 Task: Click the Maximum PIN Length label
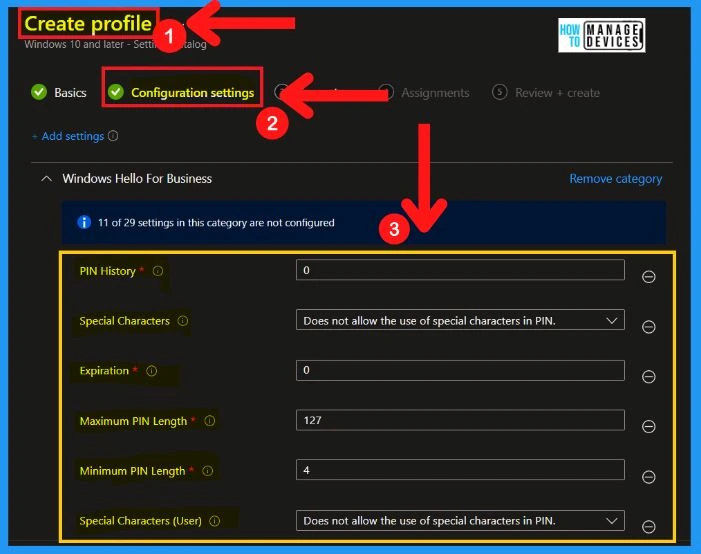point(133,421)
